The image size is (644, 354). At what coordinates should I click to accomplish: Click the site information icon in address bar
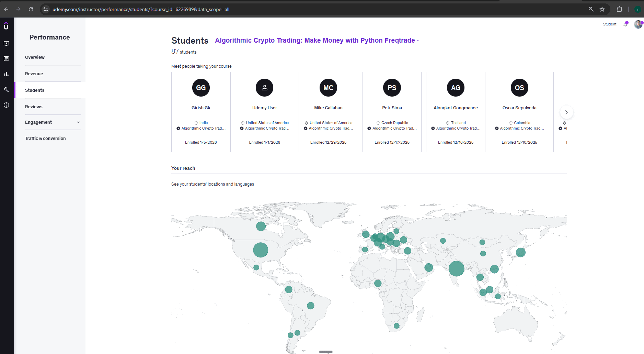tap(46, 9)
